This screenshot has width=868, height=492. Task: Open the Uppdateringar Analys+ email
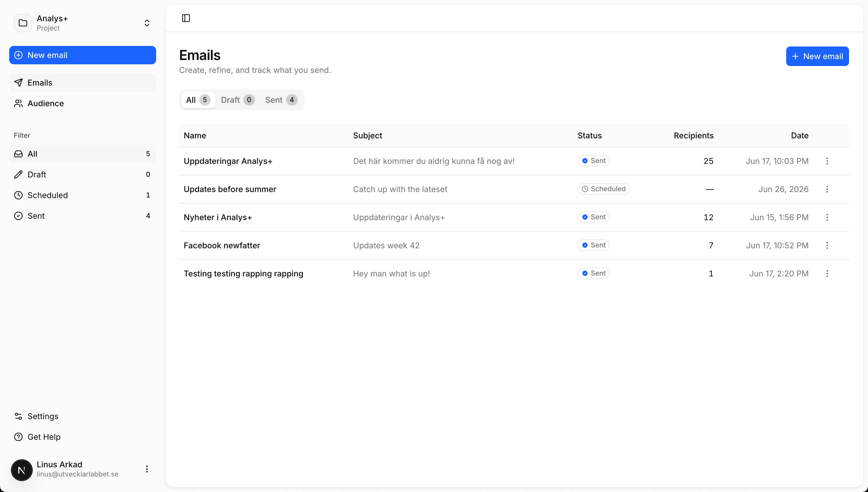pyautogui.click(x=228, y=161)
